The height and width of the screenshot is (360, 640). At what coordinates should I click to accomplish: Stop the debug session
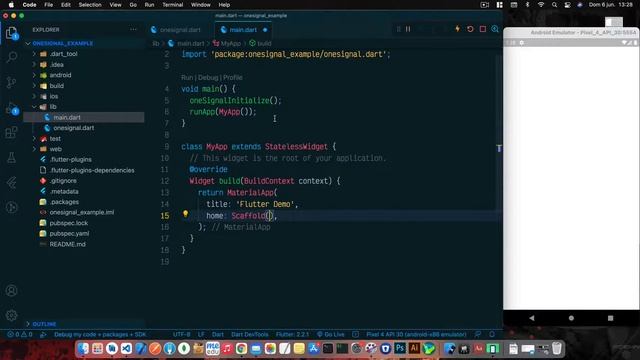click(x=483, y=29)
